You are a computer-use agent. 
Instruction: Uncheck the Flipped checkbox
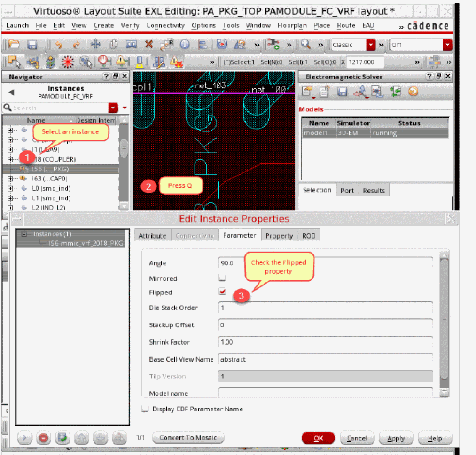[222, 292]
